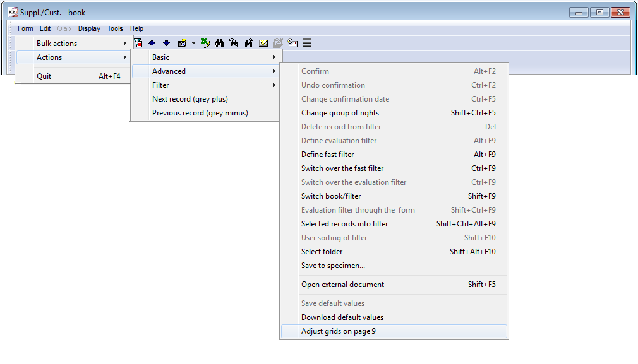Expand the Advanced submenu
The height and width of the screenshot is (364, 638).
pyautogui.click(x=205, y=71)
